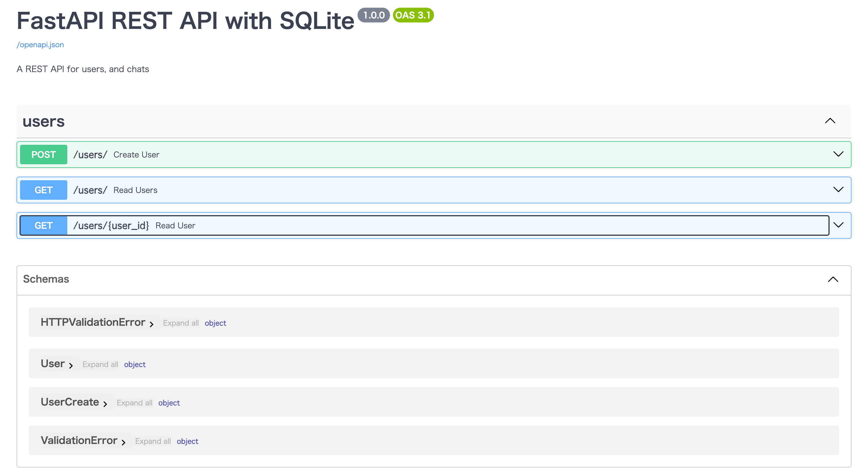Click Expand all for HTTPValidationError

click(x=181, y=323)
